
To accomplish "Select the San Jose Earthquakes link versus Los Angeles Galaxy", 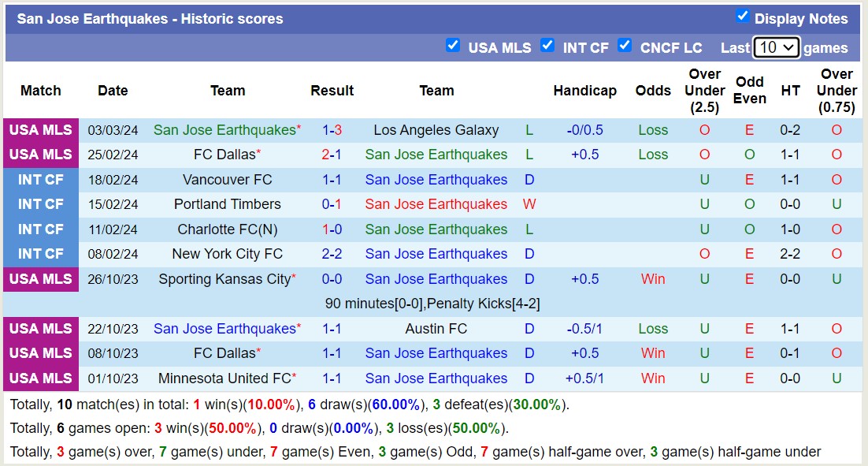I will click(224, 130).
